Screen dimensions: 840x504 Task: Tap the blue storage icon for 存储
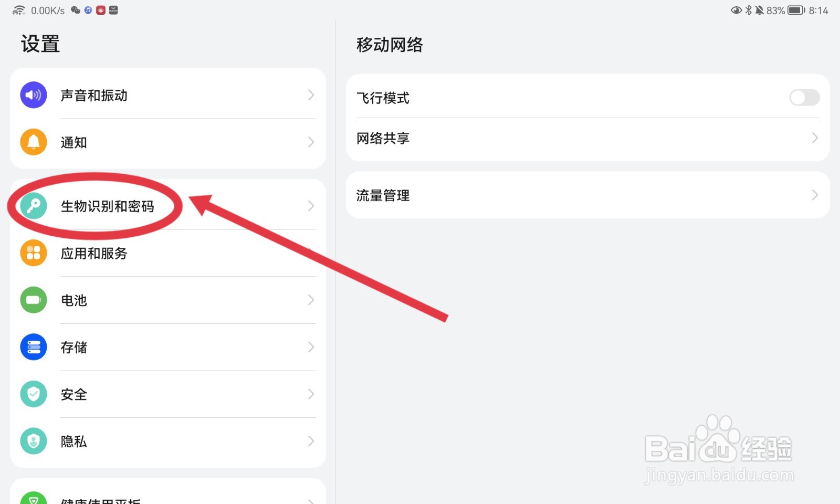point(34,347)
